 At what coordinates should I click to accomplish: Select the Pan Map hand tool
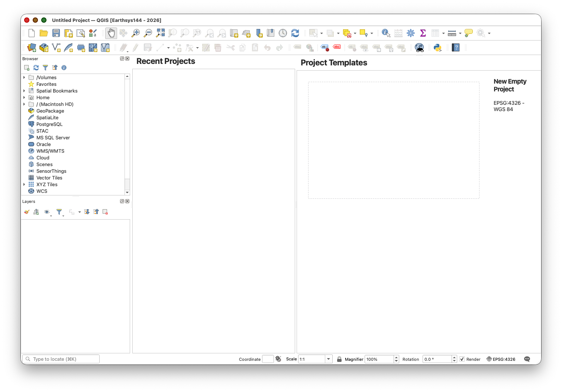[x=111, y=33]
